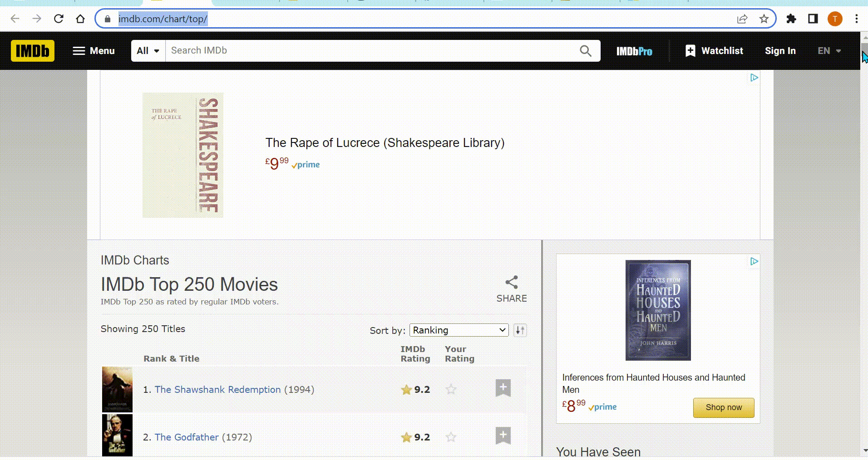Go back with browser back arrow
Screen dimensions: 868x460
point(15,19)
